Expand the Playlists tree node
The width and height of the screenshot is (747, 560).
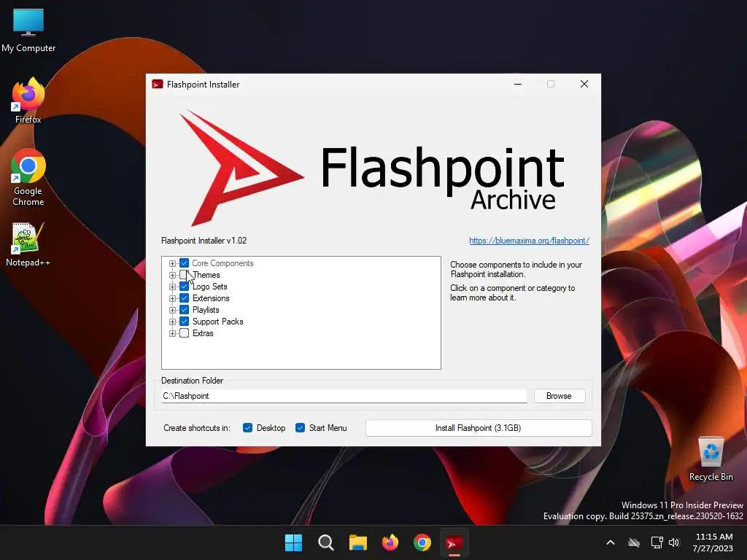click(x=172, y=310)
